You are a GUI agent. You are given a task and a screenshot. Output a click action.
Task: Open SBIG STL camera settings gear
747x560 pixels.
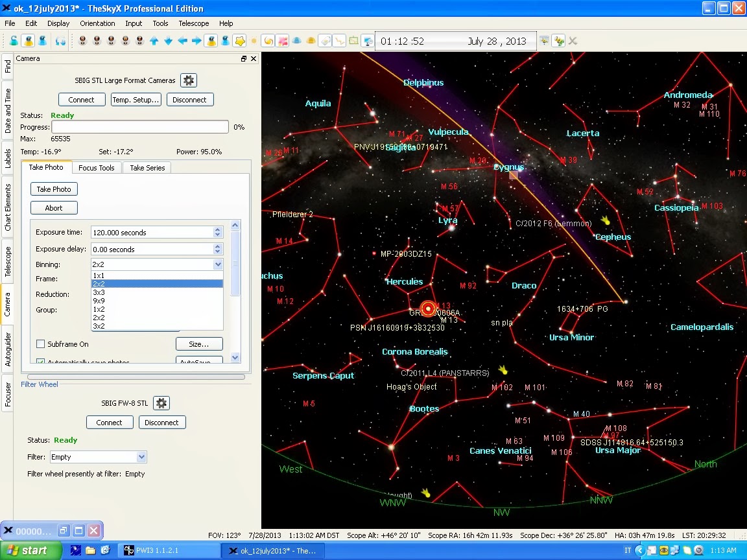coord(188,80)
